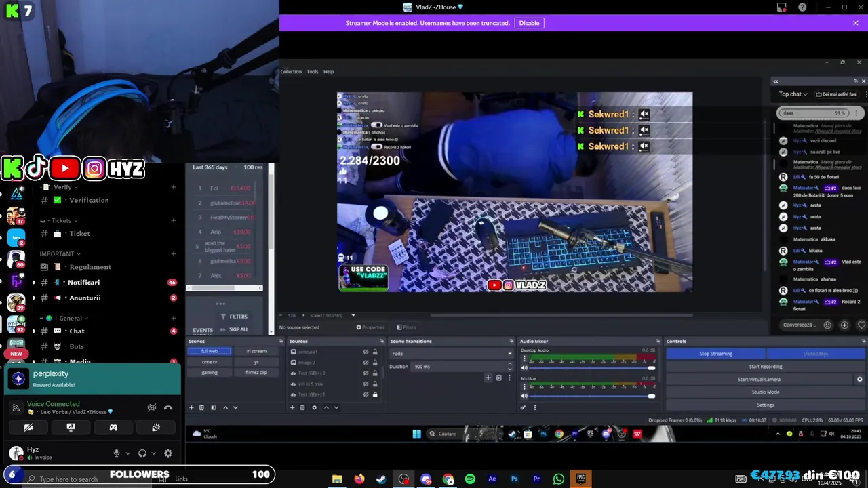
Task: Open the Collection menu in OBS
Action: click(x=291, y=72)
